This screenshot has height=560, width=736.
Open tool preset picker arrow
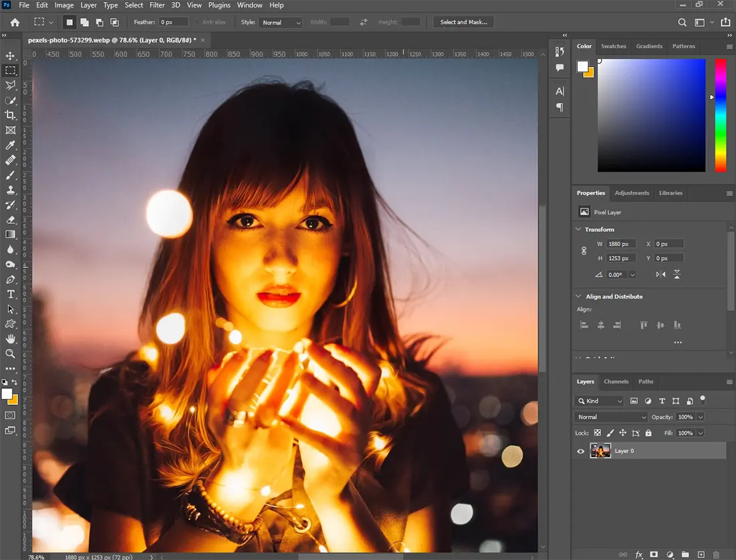pos(51,22)
